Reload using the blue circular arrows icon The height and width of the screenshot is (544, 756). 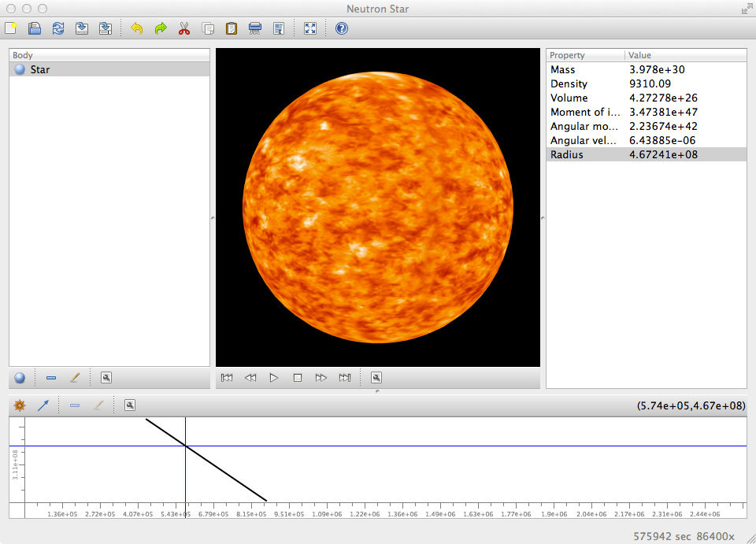[58, 28]
